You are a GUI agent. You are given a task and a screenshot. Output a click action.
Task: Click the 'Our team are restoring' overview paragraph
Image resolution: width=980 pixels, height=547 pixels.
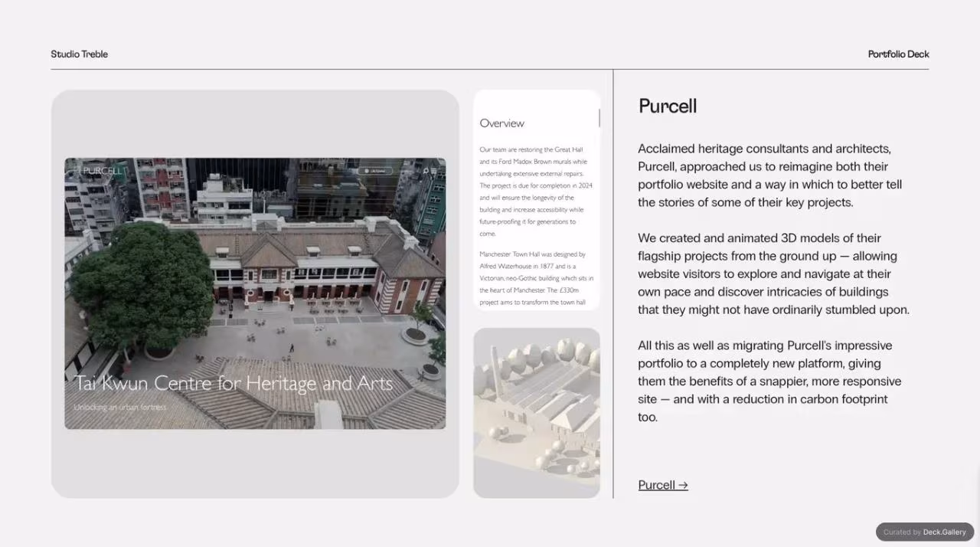click(x=536, y=192)
